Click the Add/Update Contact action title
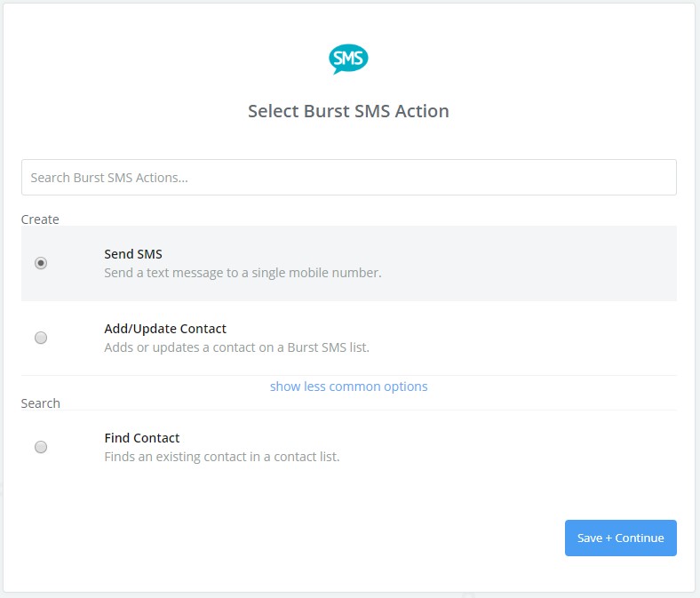700x598 pixels. point(165,329)
